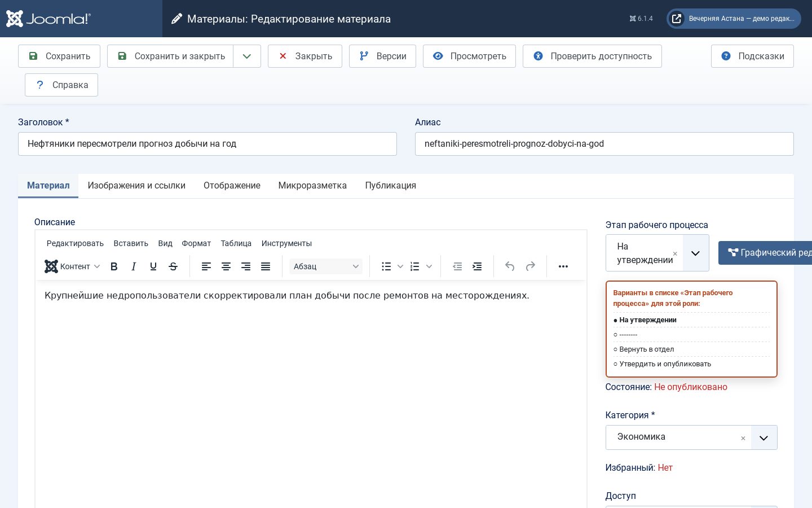Justify the paragraph text
Image resolution: width=812 pixels, height=508 pixels.
[x=266, y=266]
